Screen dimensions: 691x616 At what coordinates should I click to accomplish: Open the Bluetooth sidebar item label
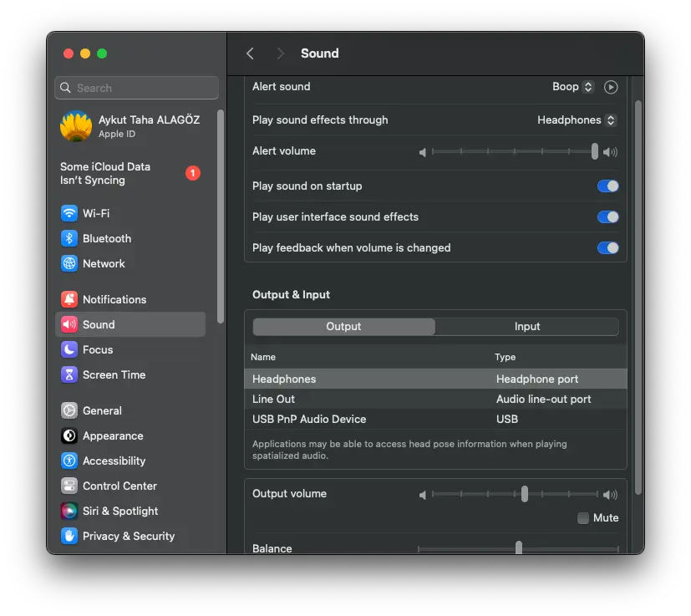click(x=107, y=238)
